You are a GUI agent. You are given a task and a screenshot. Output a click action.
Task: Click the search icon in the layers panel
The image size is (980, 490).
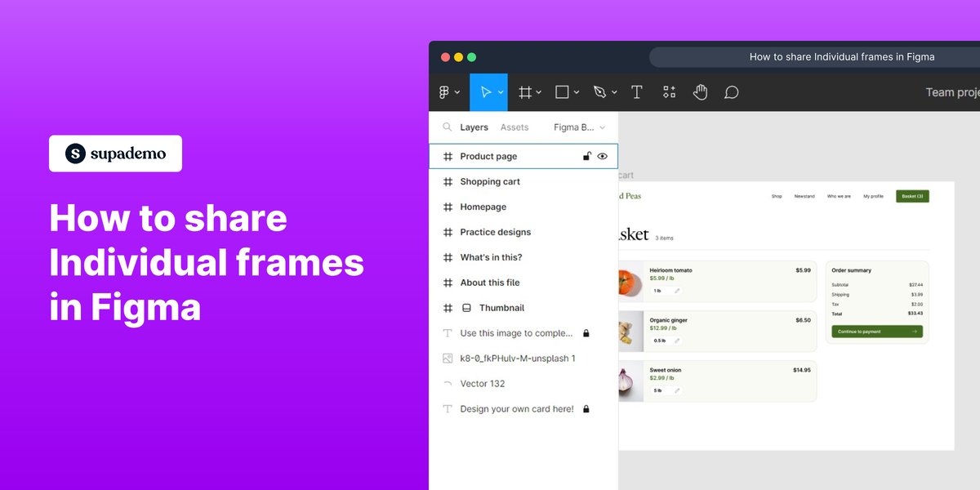tap(447, 127)
